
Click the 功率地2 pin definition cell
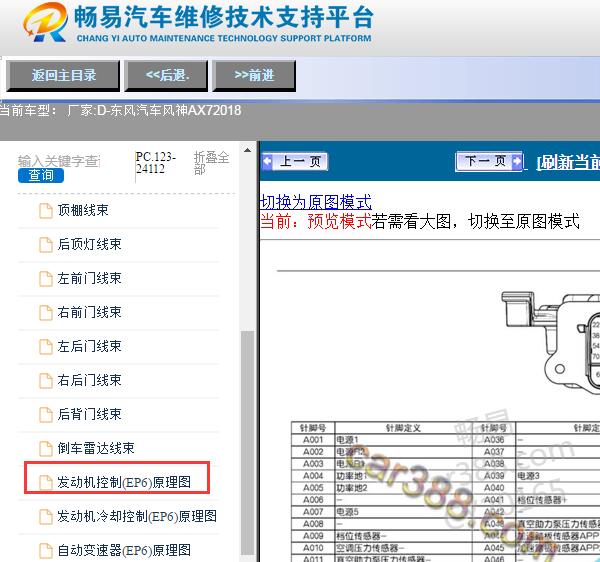coord(403,488)
